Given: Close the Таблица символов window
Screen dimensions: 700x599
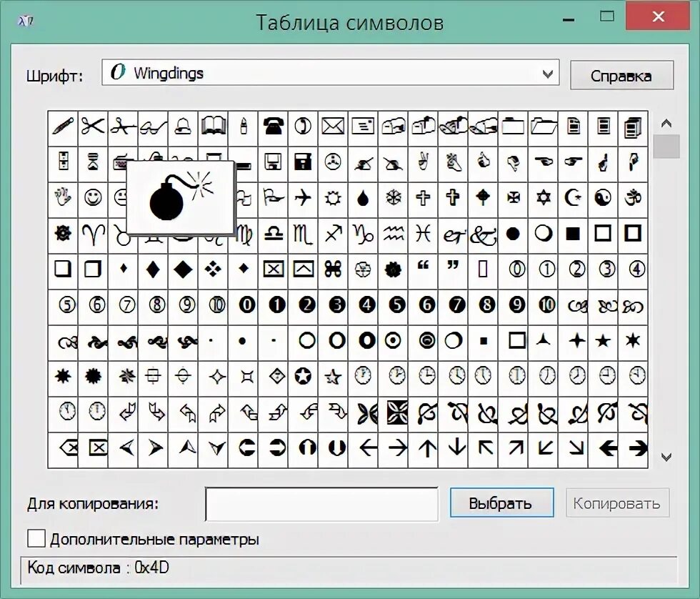Looking at the screenshot, I should click(x=658, y=17).
